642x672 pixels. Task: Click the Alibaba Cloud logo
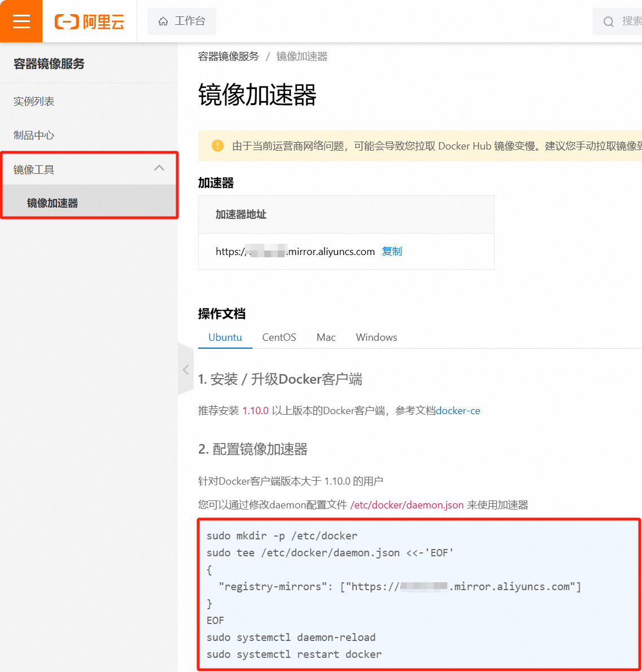(x=90, y=21)
